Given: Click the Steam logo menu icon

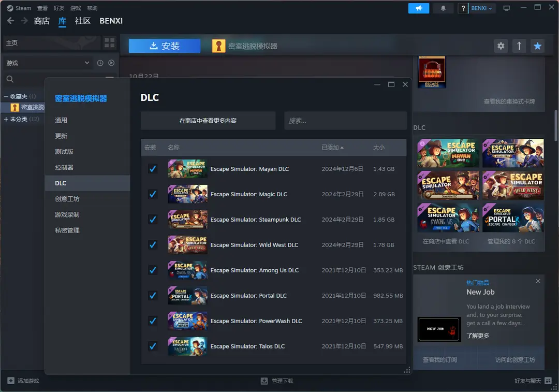Looking at the screenshot, I should pos(10,8).
